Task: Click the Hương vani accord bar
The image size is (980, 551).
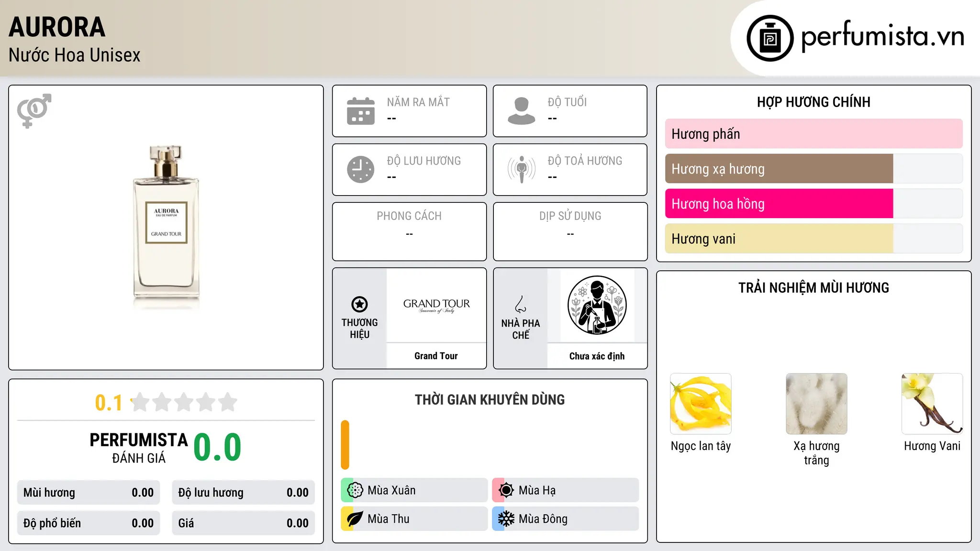Action: [813, 239]
